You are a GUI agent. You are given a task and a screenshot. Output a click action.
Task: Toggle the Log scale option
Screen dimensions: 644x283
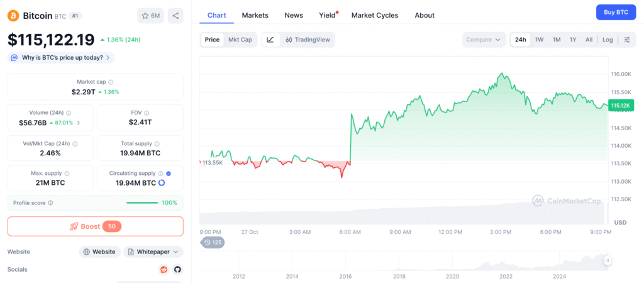click(608, 40)
